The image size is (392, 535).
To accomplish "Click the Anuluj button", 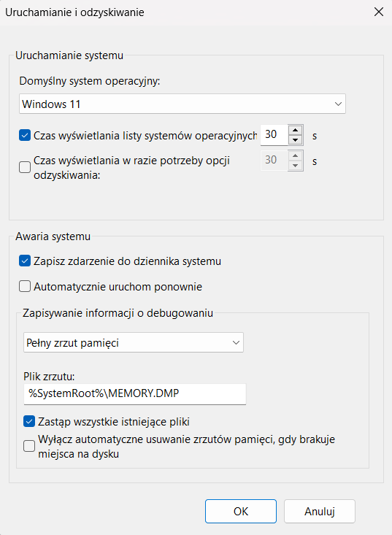I will click(320, 511).
